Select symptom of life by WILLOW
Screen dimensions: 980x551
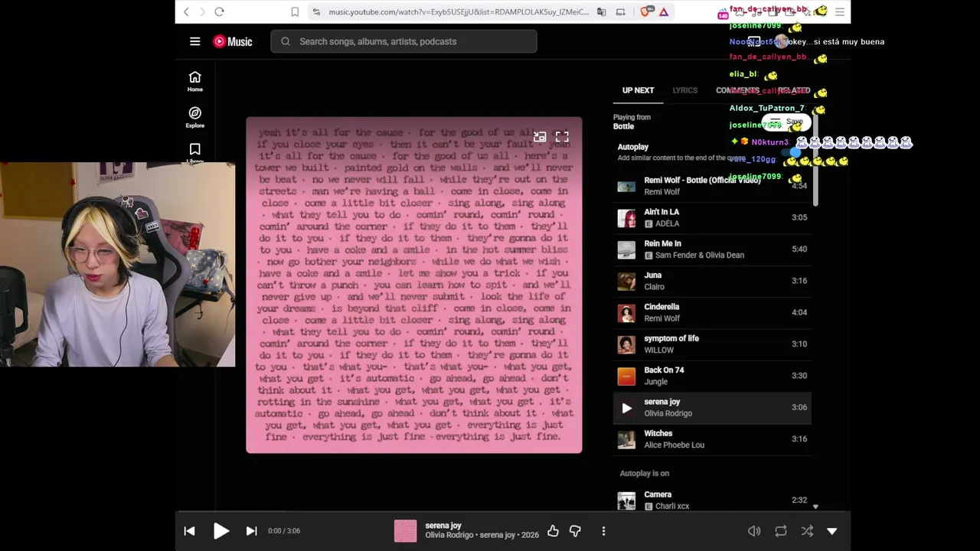(x=712, y=344)
